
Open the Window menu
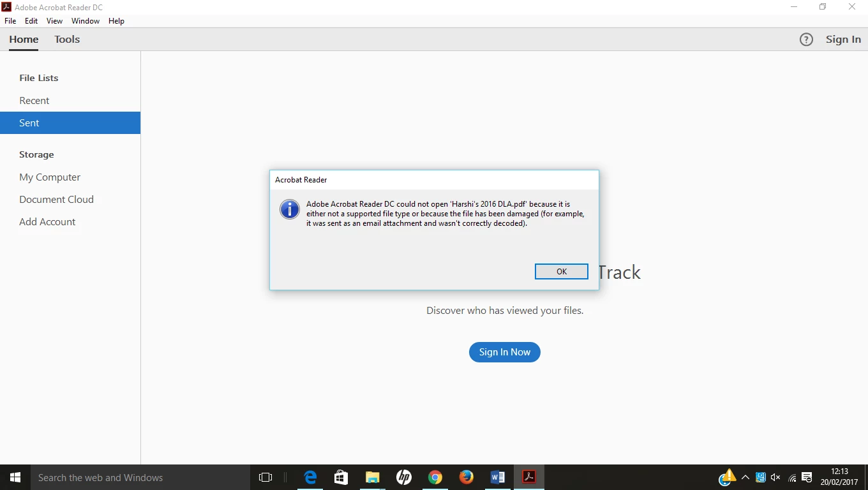point(86,21)
